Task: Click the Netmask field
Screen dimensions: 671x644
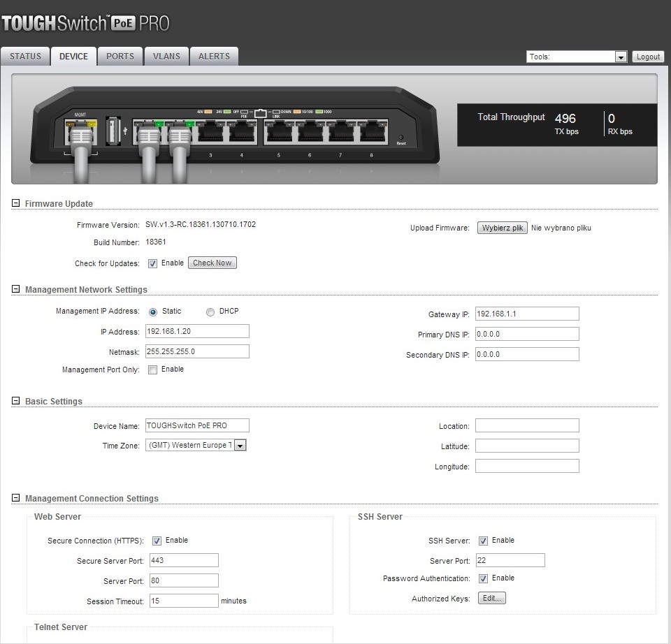Action: pos(197,351)
